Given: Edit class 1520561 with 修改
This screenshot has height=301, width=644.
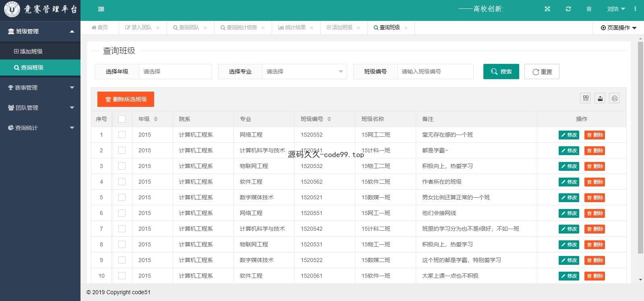Looking at the screenshot, I should click(x=569, y=276).
